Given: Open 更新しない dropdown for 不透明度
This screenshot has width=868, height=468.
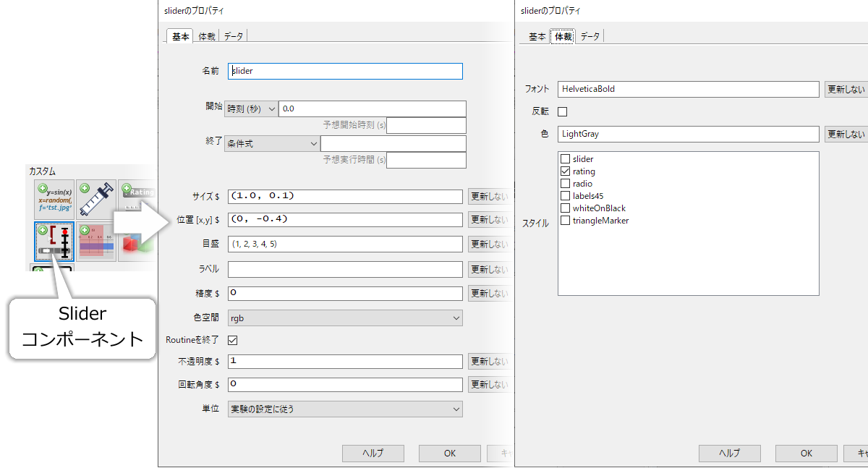Looking at the screenshot, I should click(x=490, y=361).
